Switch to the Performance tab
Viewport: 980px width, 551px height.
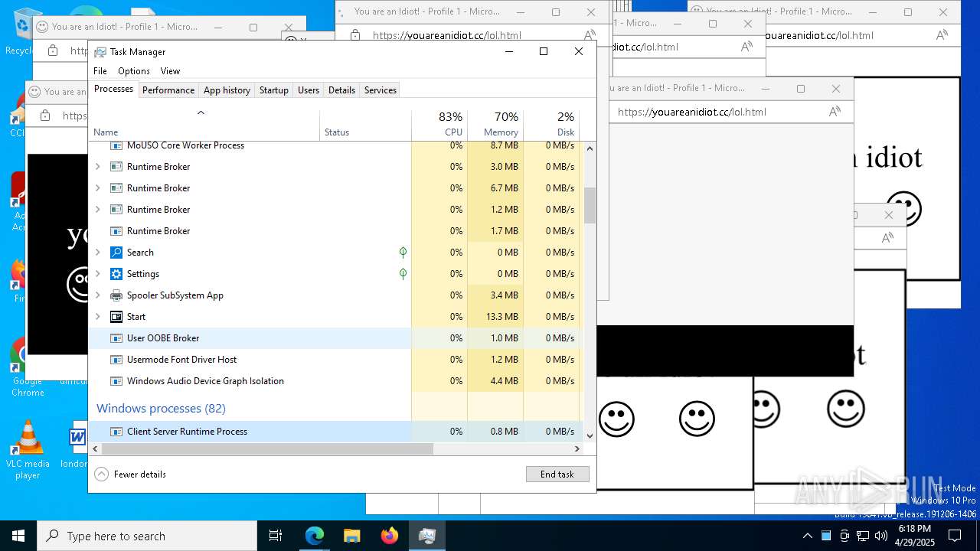point(168,90)
